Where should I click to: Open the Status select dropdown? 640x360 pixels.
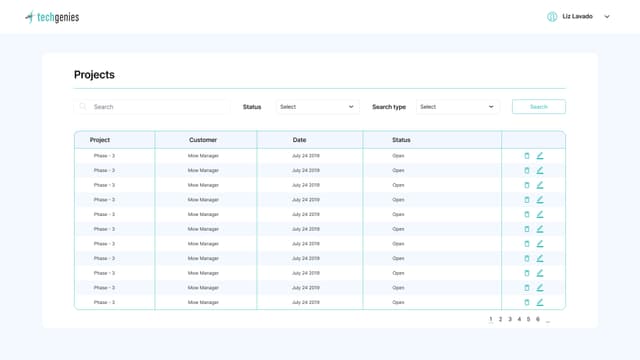click(317, 107)
